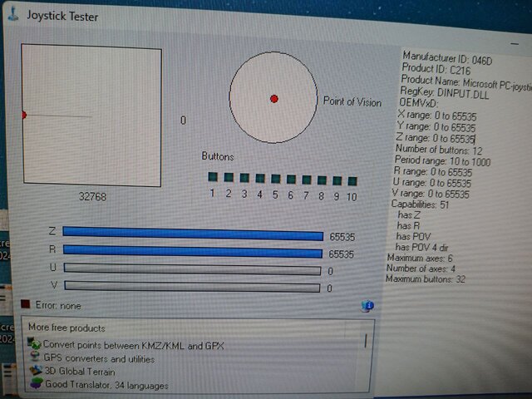Click the blue info globe icon
532x399 pixels.
[x=367, y=306]
